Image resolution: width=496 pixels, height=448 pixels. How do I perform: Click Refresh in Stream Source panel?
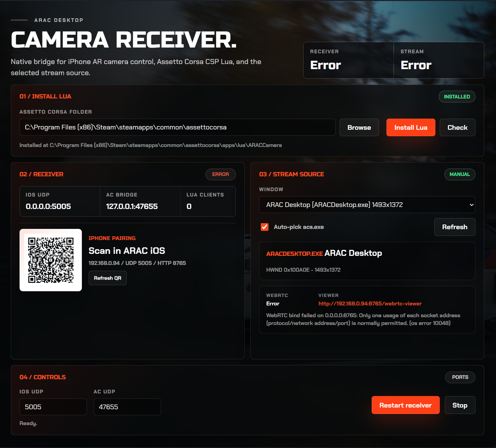coord(455,227)
